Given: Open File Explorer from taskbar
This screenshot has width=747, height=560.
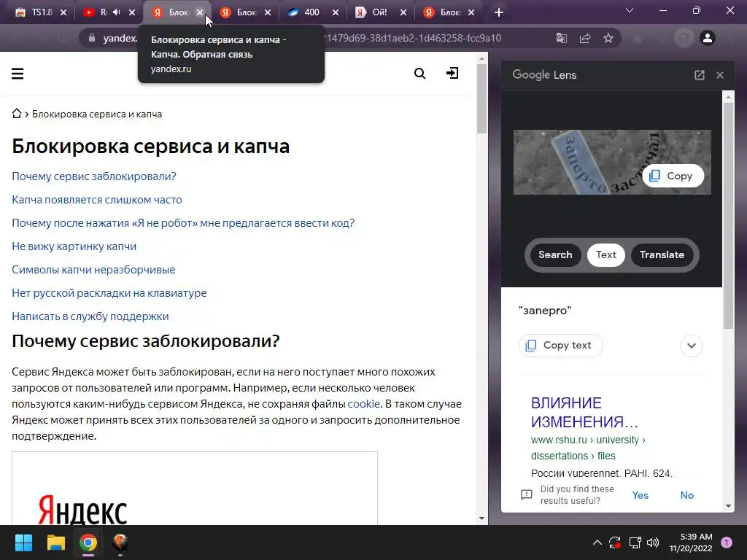Looking at the screenshot, I should tap(55, 542).
